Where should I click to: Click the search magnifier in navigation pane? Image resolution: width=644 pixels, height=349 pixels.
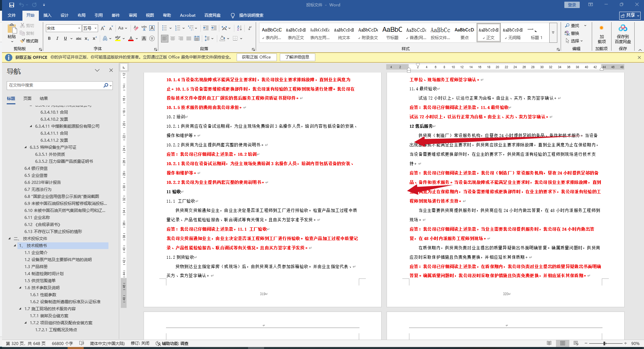pyautogui.click(x=106, y=85)
